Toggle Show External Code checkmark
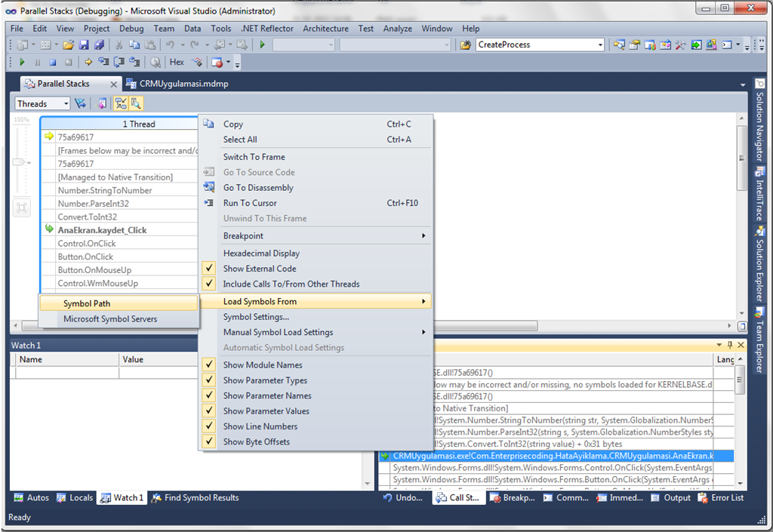The image size is (773, 532). point(210,268)
